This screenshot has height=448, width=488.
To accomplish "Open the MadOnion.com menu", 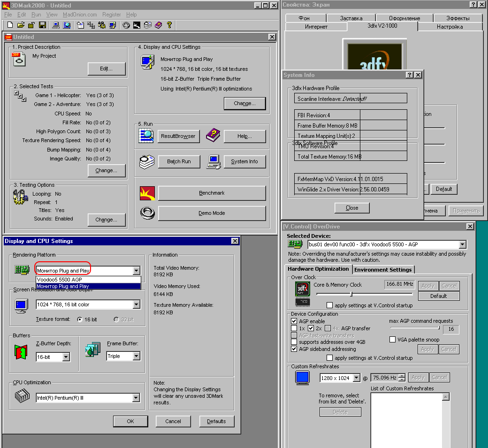I will click(80, 15).
